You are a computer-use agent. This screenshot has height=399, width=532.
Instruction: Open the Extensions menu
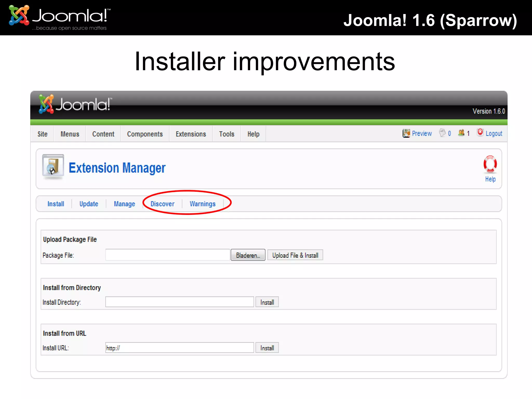point(191,134)
